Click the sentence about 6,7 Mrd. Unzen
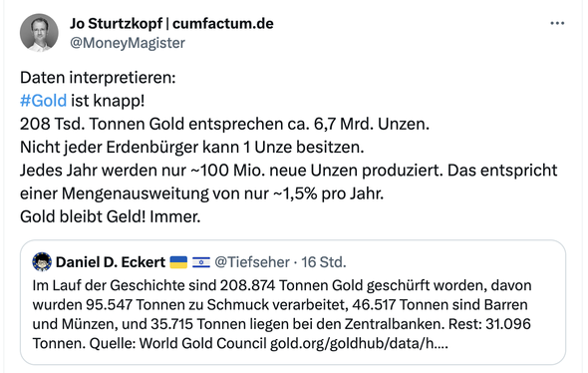The height and width of the screenshot is (373, 588). (x=224, y=125)
